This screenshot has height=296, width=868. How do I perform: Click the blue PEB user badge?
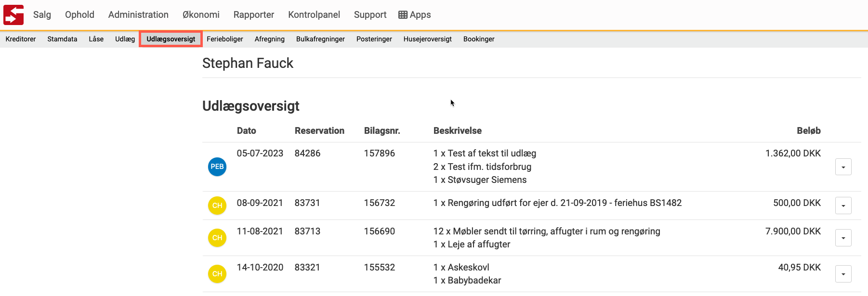tap(217, 167)
